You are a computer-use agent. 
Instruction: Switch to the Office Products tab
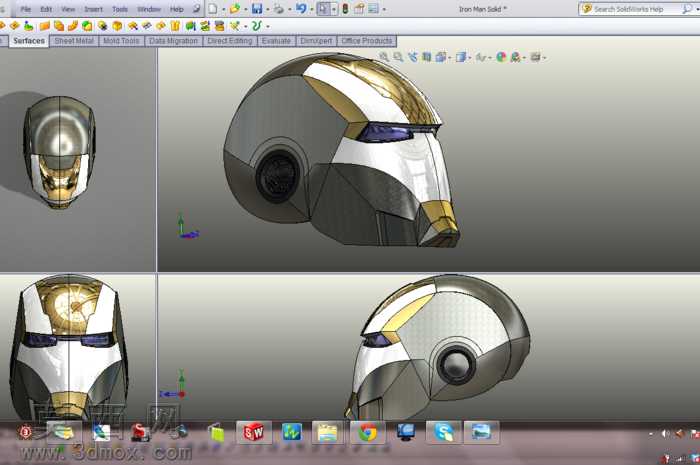click(367, 41)
